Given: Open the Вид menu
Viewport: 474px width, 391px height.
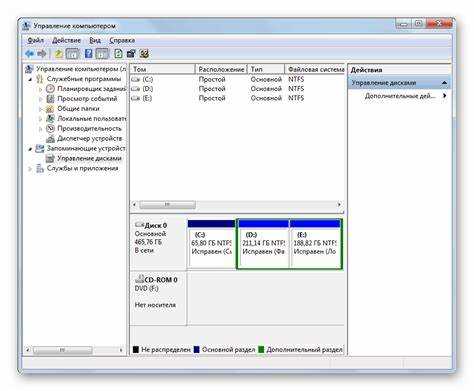Looking at the screenshot, I should (x=95, y=40).
